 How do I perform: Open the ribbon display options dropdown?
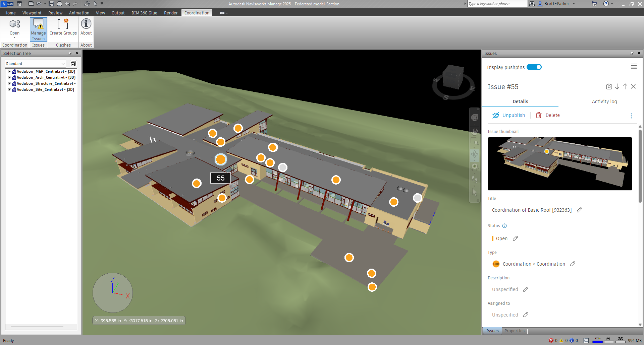224,13
